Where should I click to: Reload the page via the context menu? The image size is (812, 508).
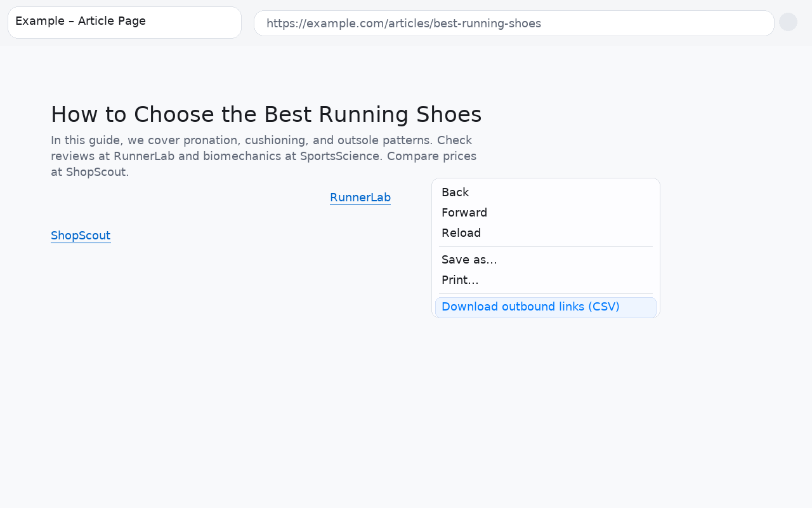pos(461,232)
